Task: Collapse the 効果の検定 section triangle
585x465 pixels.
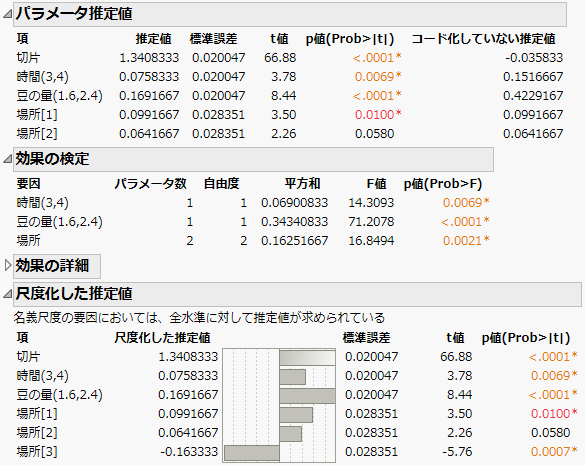Action: [x=7, y=159]
